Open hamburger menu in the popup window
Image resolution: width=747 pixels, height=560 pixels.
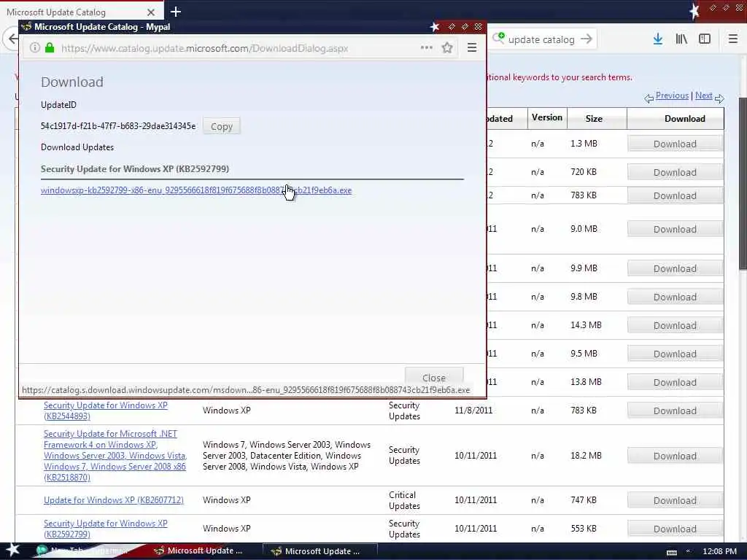click(472, 47)
